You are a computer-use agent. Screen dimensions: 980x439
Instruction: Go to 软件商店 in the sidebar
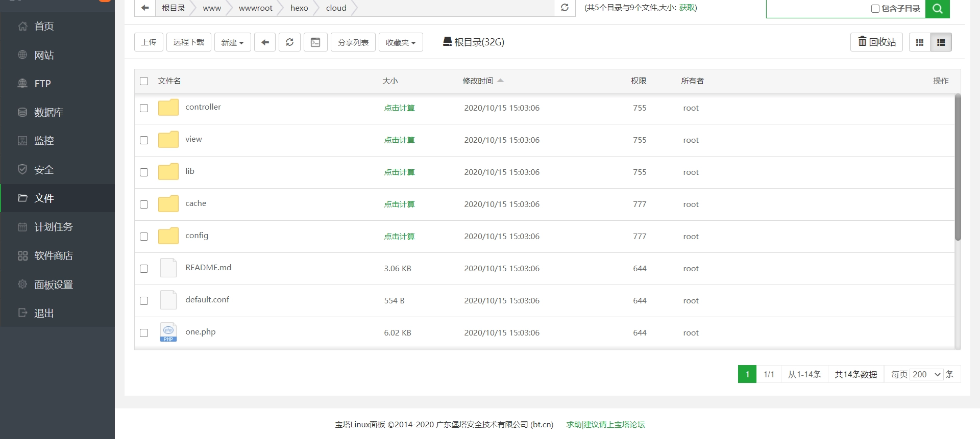(53, 255)
